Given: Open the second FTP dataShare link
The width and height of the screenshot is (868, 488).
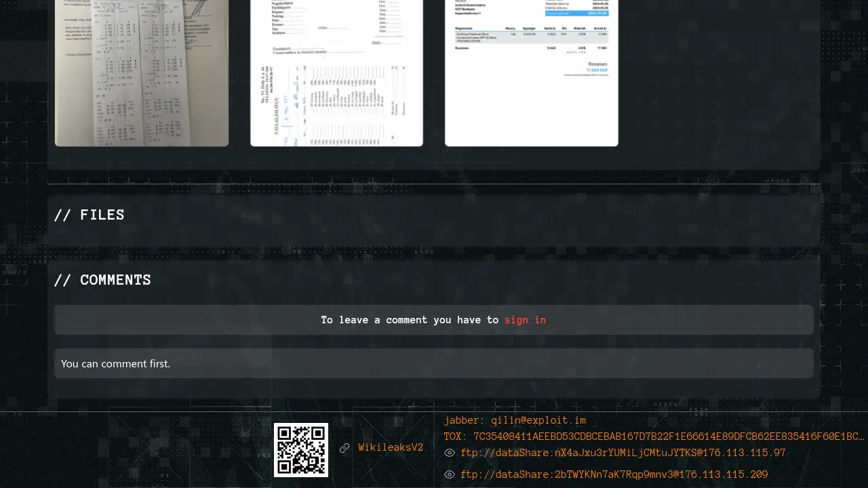Looking at the screenshot, I should click(614, 475).
